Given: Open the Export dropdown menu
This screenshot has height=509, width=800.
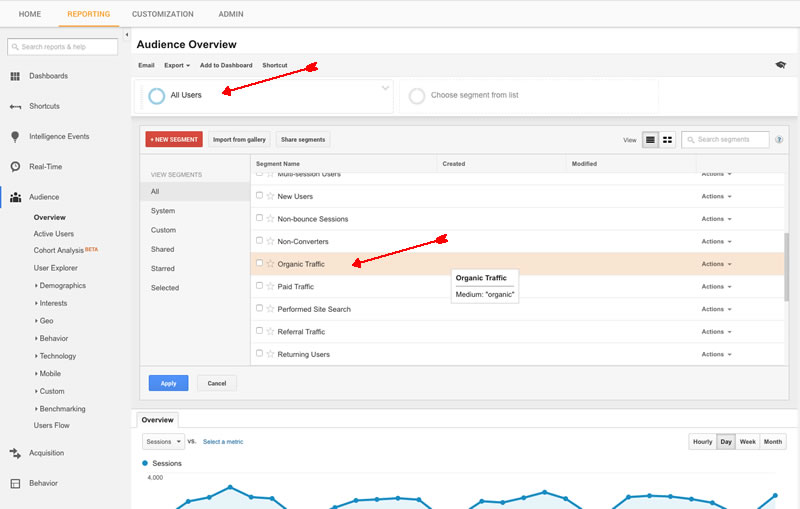Looking at the screenshot, I should [x=176, y=65].
